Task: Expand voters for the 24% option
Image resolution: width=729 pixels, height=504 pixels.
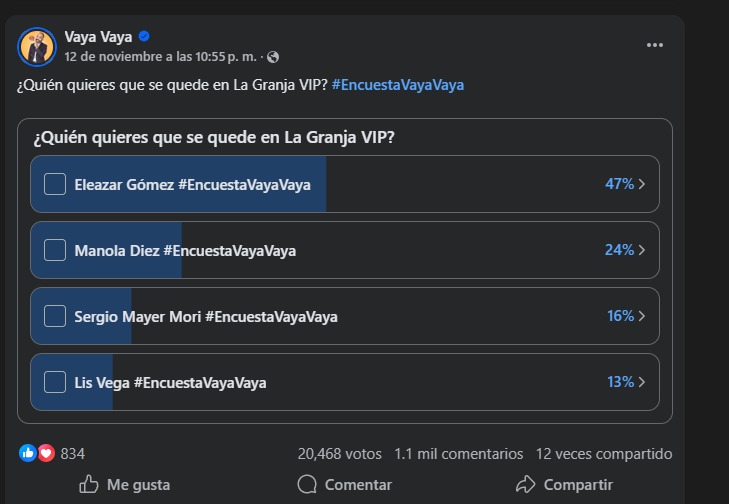Action: 641,250
